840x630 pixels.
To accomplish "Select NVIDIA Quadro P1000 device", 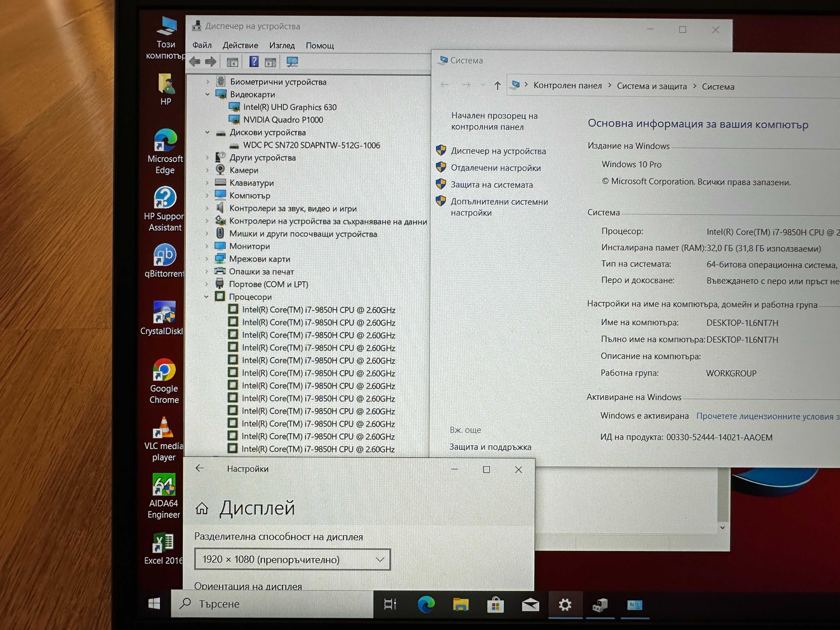I will (283, 120).
